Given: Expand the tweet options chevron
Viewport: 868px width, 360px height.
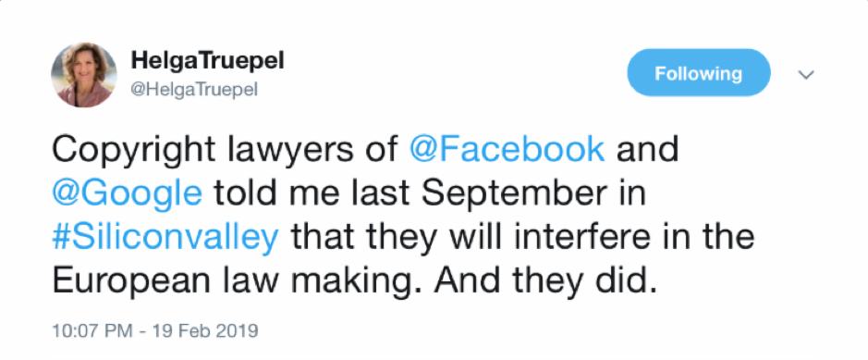Looking at the screenshot, I should point(808,75).
